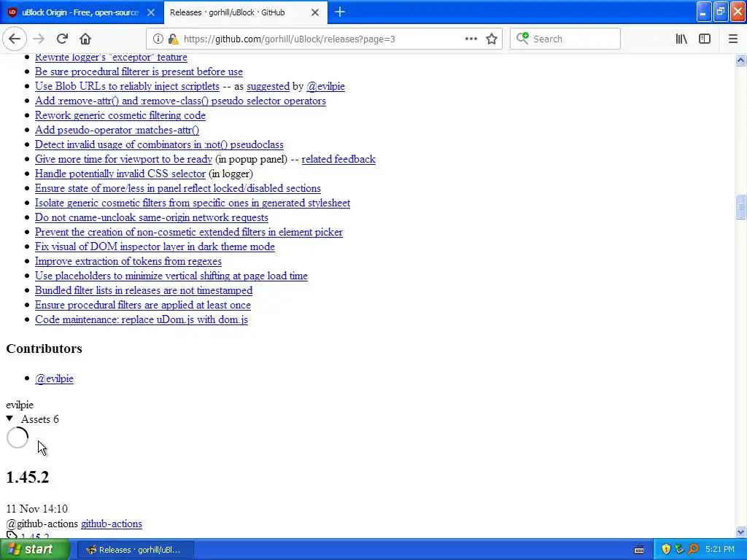Open 'Add pseudo-operator :matches-attr()' link
This screenshot has width=747, height=560.
pyautogui.click(x=117, y=130)
